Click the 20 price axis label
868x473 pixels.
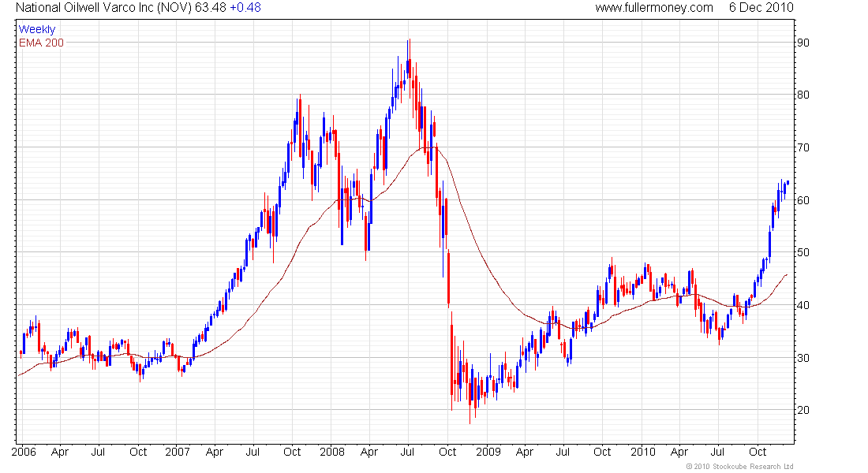(803, 410)
